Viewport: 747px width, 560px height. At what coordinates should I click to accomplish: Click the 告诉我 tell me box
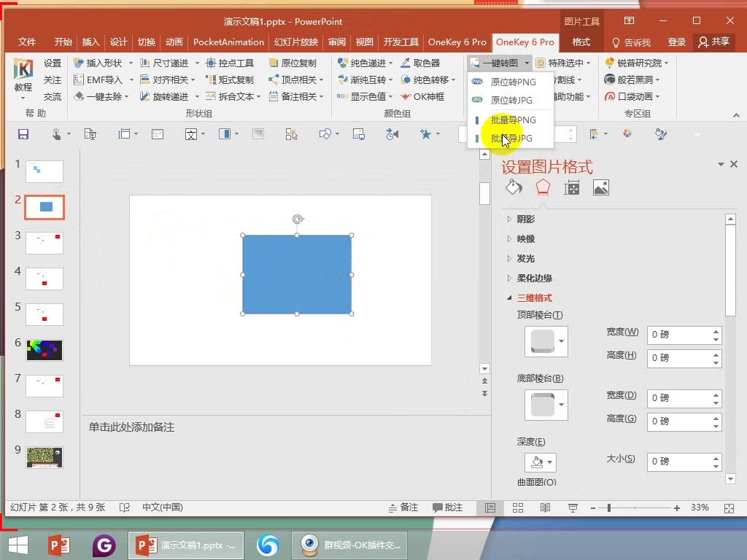631,42
